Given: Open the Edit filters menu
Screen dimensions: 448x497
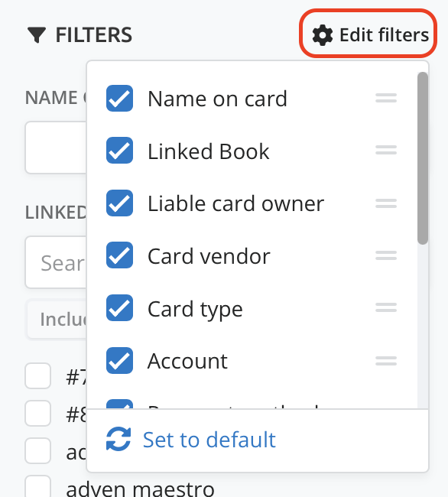Looking at the screenshot, I should tap(368, 34).
